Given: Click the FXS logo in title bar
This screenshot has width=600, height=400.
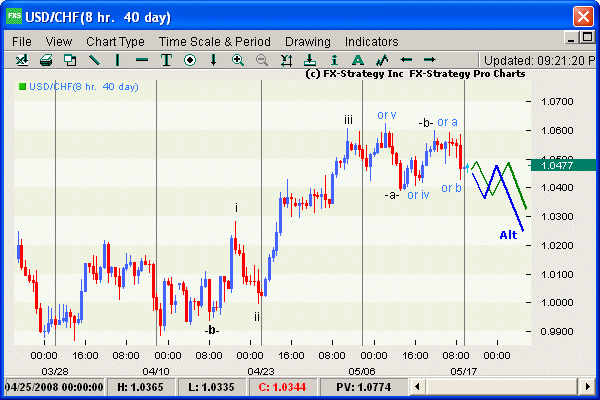Looking at the screenshot, I should coord(14,16).
